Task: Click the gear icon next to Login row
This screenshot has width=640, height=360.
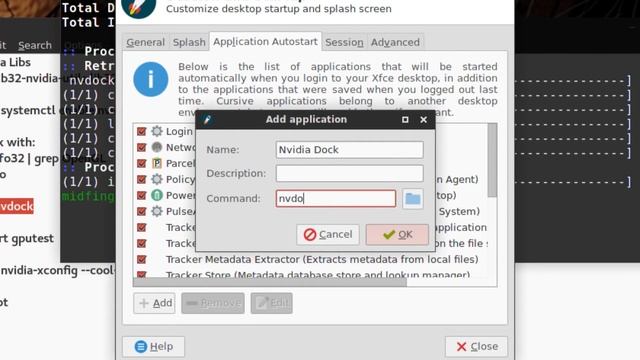Action: pos(157,131)
